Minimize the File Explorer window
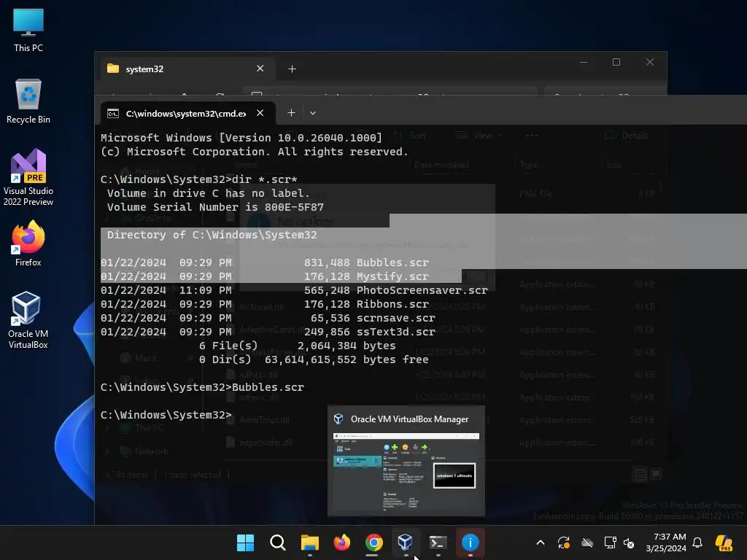Viewport: 747px width, 560px height. click(584, 63)
